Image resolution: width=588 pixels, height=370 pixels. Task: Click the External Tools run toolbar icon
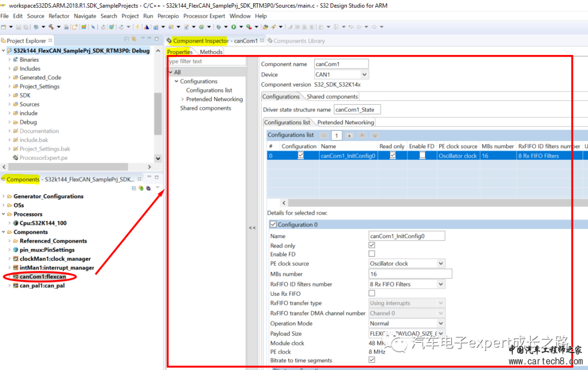pos(249,27)
